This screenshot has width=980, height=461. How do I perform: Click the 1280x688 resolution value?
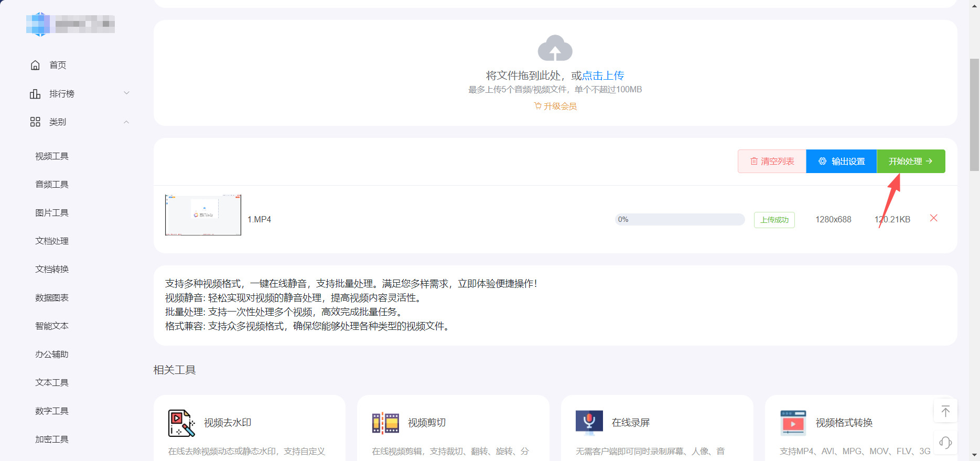point(833,219)
